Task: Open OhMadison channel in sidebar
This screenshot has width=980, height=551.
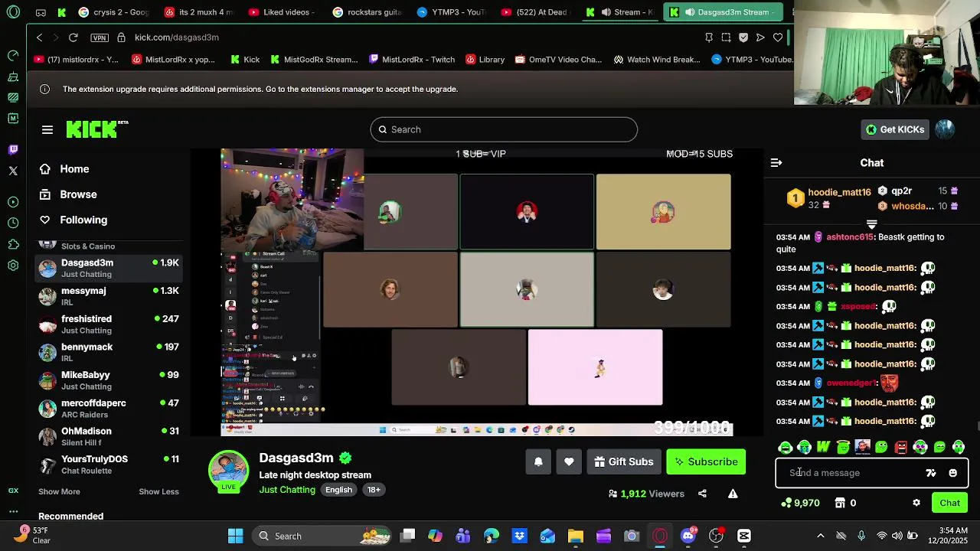Action: 109,437
